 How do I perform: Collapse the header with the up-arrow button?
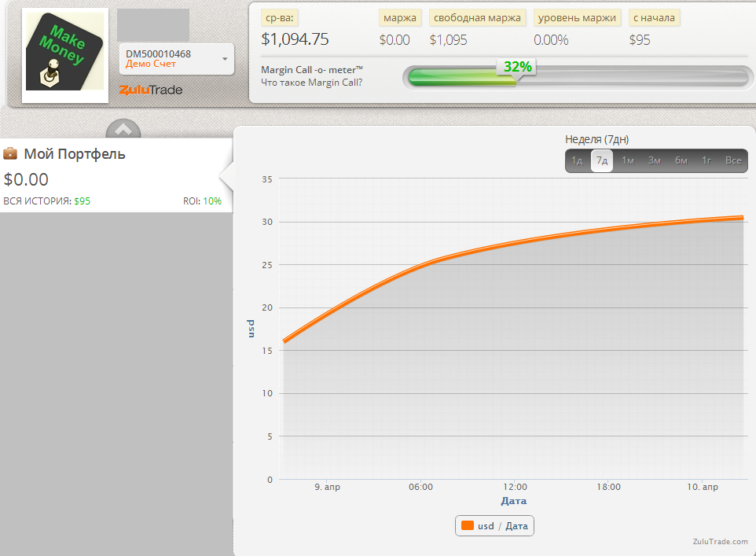(123, 128)
